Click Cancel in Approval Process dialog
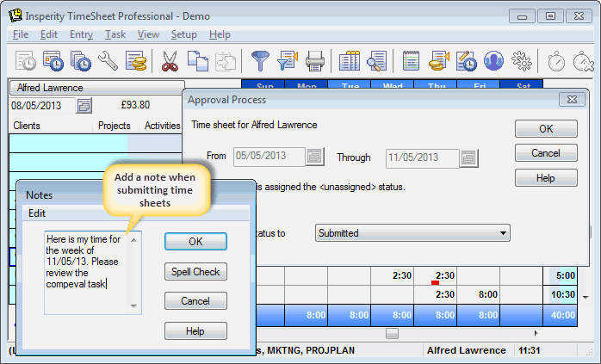The height and width of the screenshot is (364, 601). click(546, 153)
